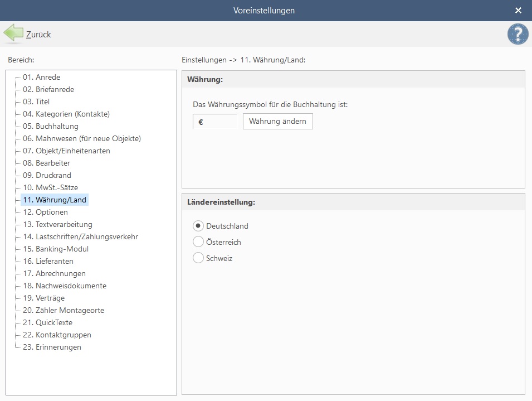Select 13. Textverarbeitung entry

(58, 224)
